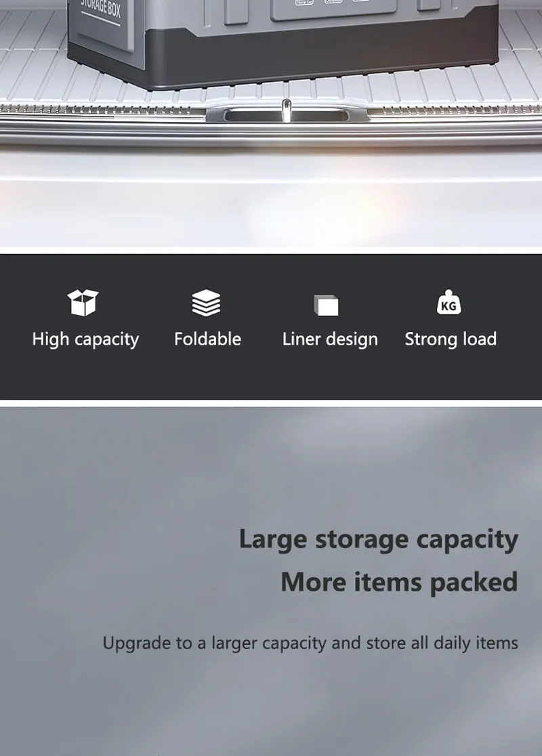Click the metal trunk latch striker
The image size is (542, 756).
pos(286,110)
